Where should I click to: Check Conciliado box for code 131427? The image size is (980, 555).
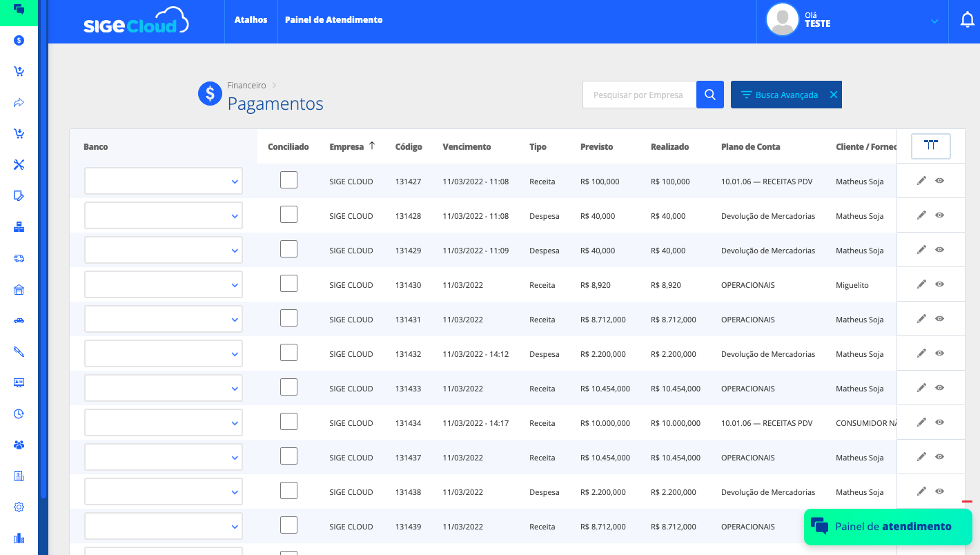(288, 180)
